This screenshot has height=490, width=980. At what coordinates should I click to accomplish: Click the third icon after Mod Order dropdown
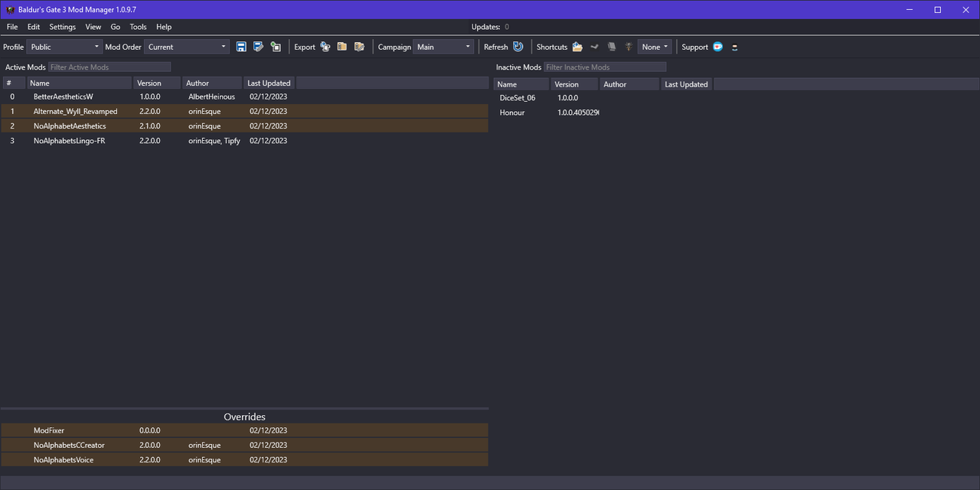pyautogui.click(x=275, y=47)
